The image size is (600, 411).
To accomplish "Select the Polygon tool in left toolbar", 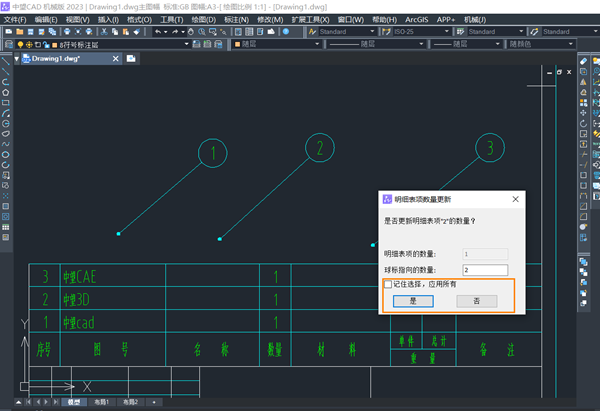I will point(5,93).
